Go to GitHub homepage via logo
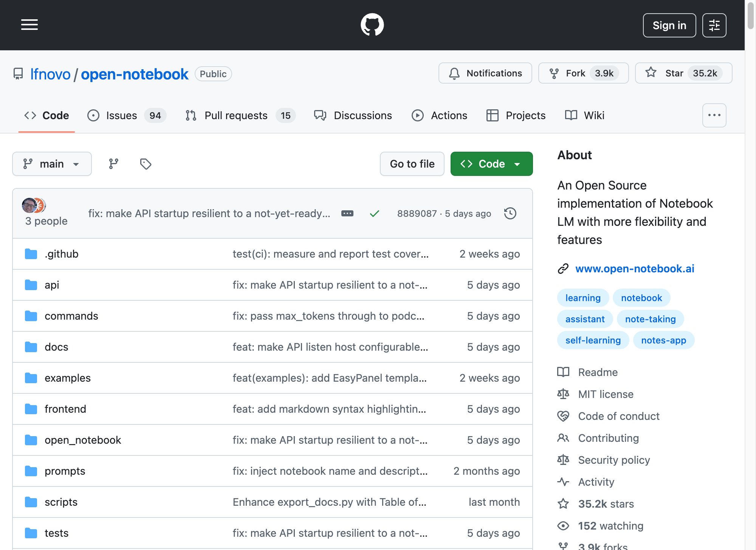Screen dimensions: 756x550 pyautogui.click(x=372, y=25)
